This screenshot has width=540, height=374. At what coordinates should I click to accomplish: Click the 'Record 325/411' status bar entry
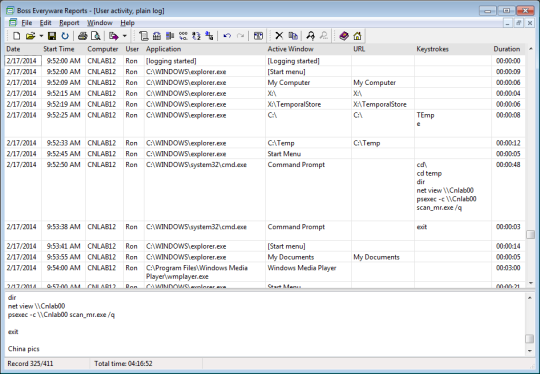pos(30,364)
